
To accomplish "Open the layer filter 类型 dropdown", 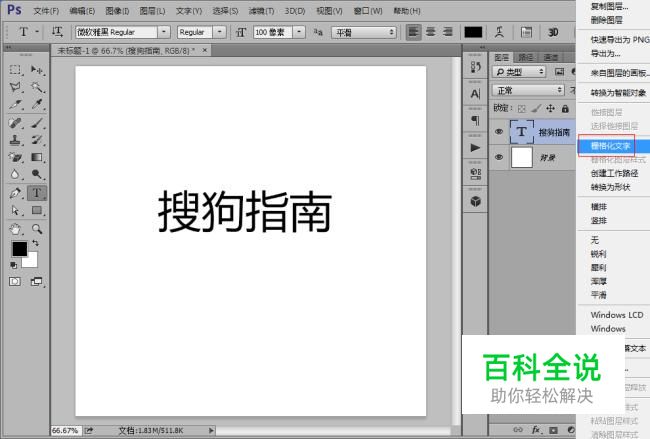I will (519, 72).
